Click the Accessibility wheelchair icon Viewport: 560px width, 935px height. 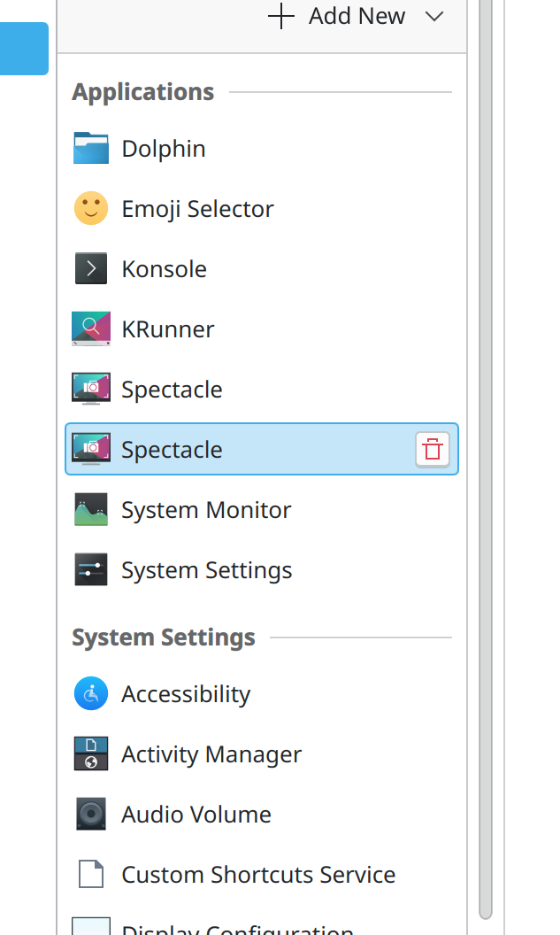click(x=90, y=693)
